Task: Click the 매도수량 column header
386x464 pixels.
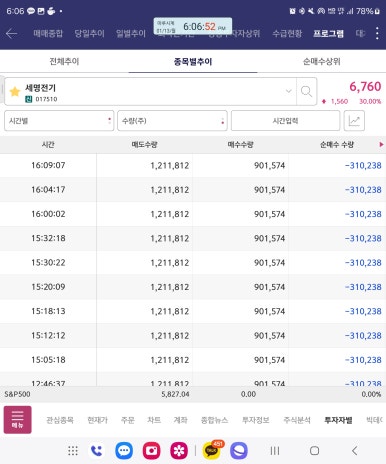Action: [144, 145]
